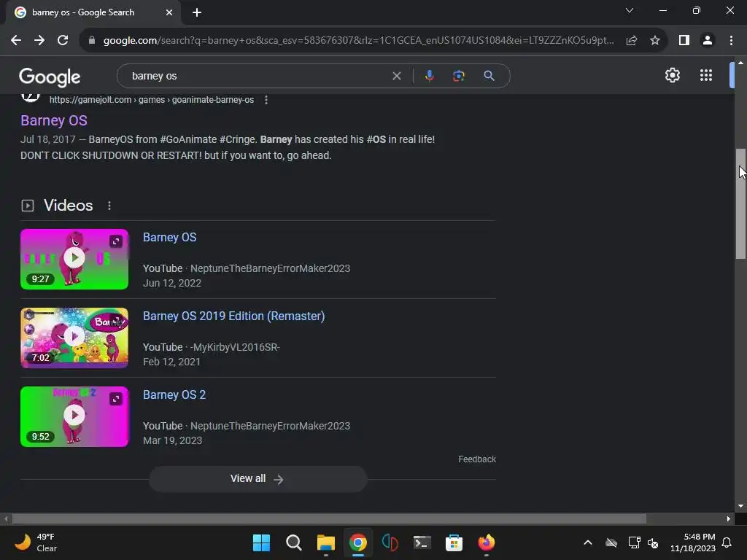Open the Google apps grid
The width and height of the screenshot is (747, 560).
(x=706, y=75)
